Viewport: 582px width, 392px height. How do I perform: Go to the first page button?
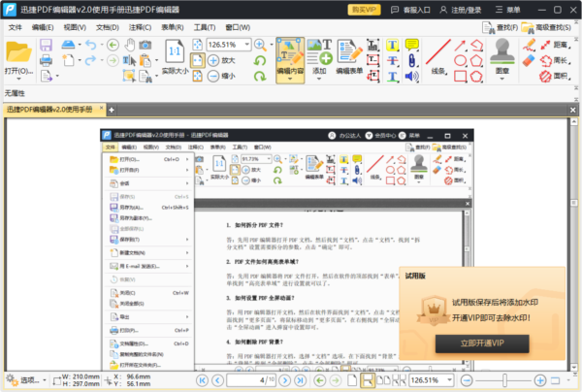tap(202, 381)
